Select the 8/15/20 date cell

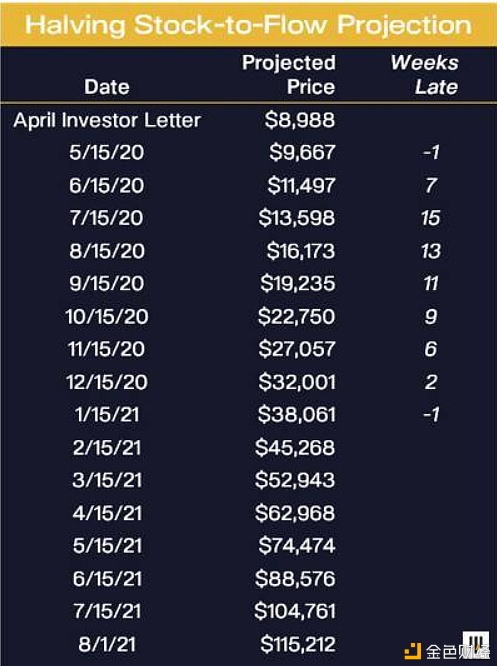point(107,251)
